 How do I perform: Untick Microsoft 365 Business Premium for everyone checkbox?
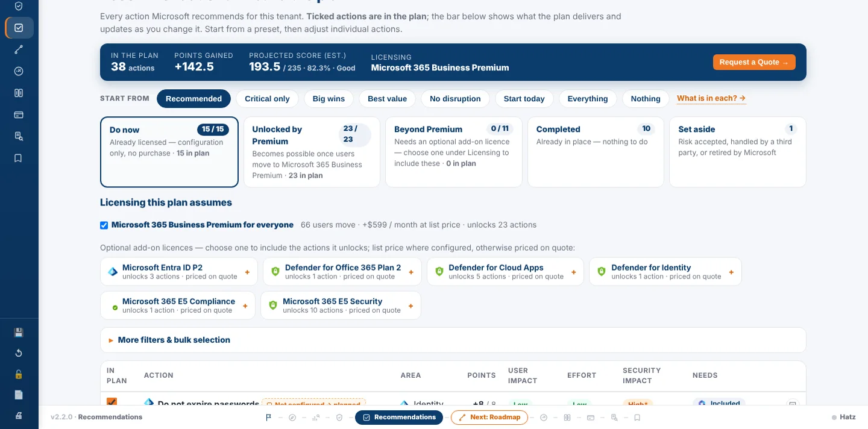pyautogui.click(x=104, y=225)
